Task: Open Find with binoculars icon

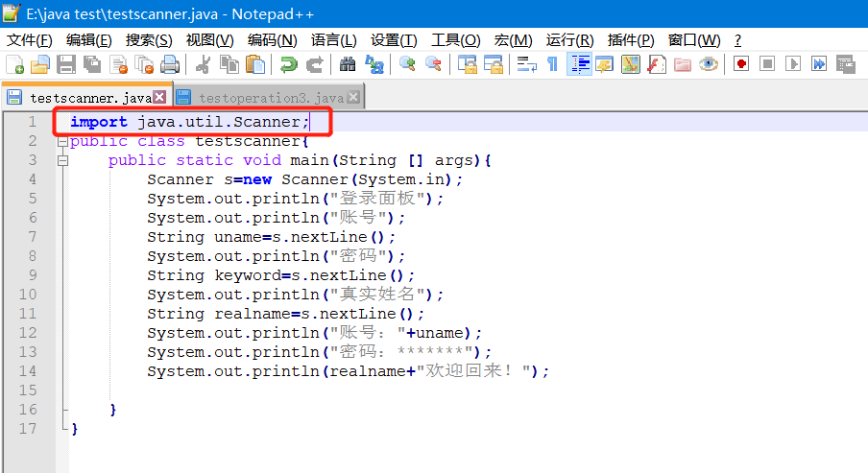Action: 348,64
